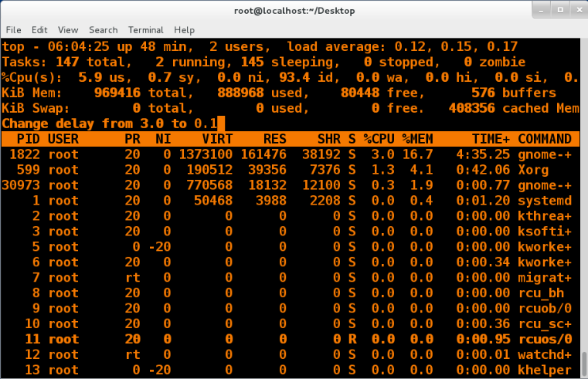
Task: Click the 161476 RES value
Action: 263,154
